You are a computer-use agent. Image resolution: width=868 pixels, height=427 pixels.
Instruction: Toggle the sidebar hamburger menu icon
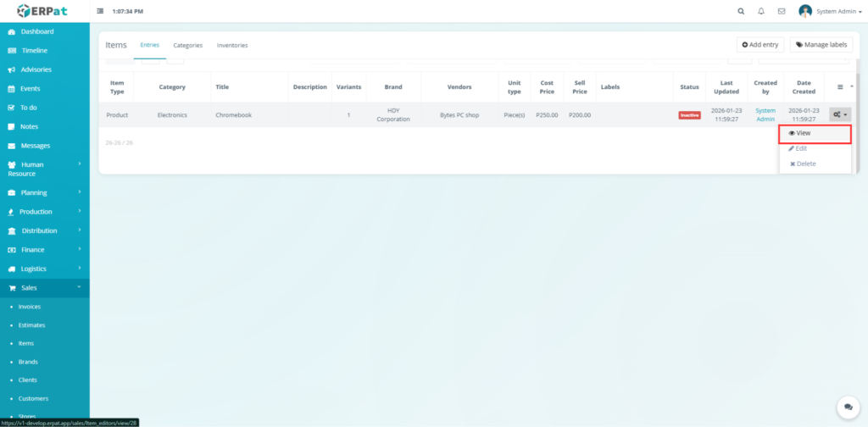(x=100, y=11)
